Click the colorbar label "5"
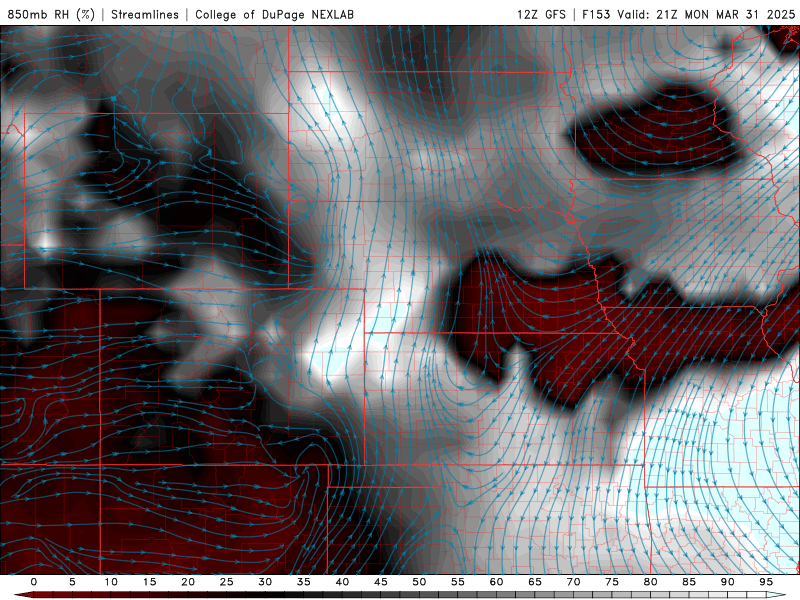 (x=72, y=582)
